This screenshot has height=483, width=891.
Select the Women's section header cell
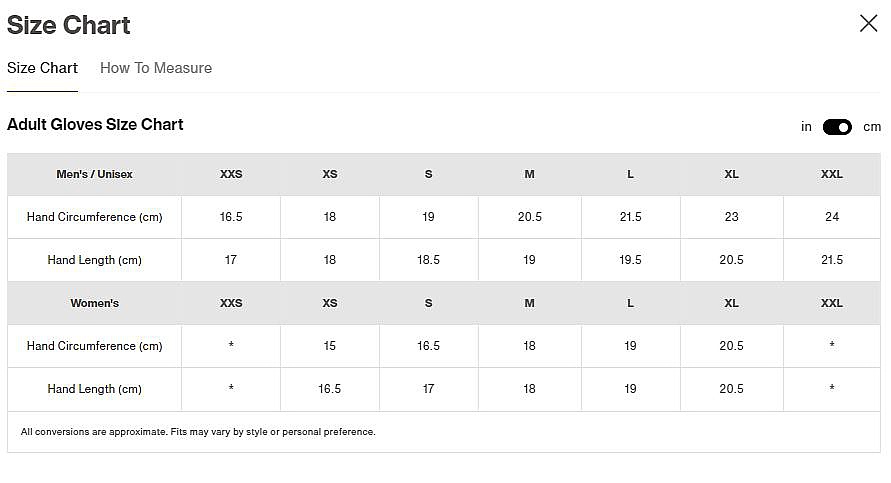[x=94, y=303]
